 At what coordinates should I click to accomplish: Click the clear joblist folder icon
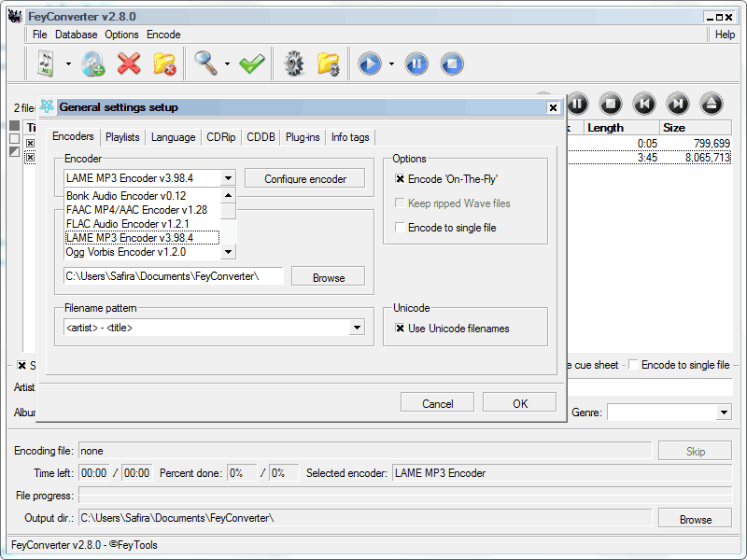(x=164, y=63)
